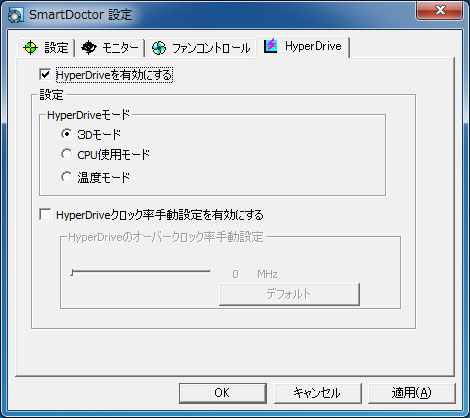Viewport: 470px width, 418px height.
Task: Select the 温度モード radio option
Action: (66, 177)
